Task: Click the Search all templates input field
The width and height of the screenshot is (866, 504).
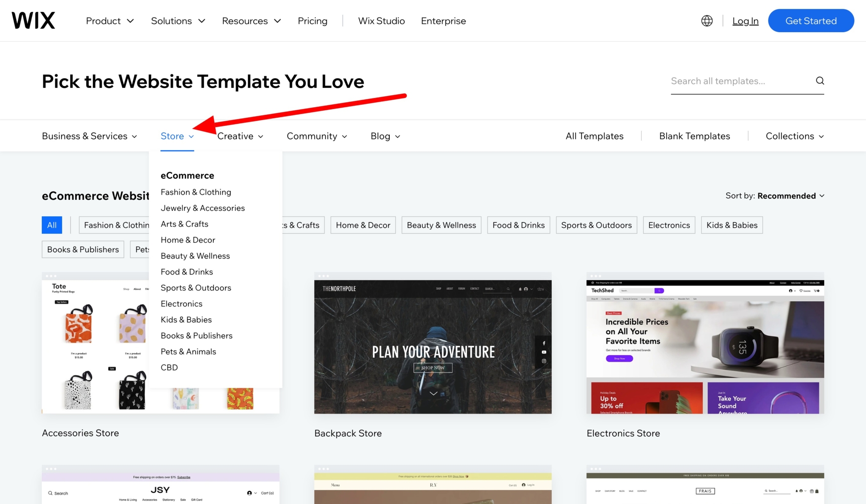Action: 740,81
